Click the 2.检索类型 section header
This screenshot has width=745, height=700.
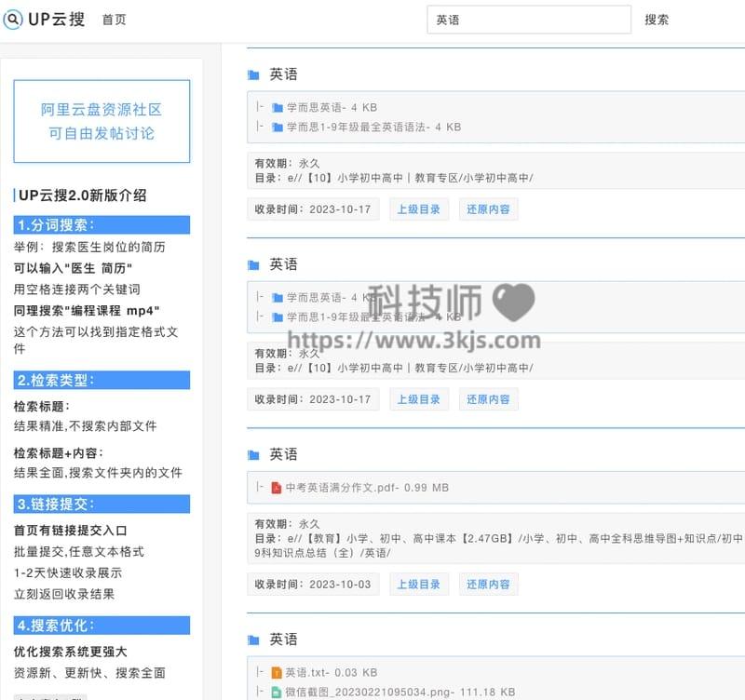[x=102, y=381]
